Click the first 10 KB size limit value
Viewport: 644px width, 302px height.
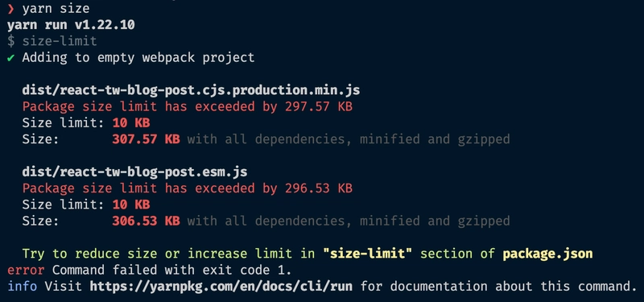131,123
